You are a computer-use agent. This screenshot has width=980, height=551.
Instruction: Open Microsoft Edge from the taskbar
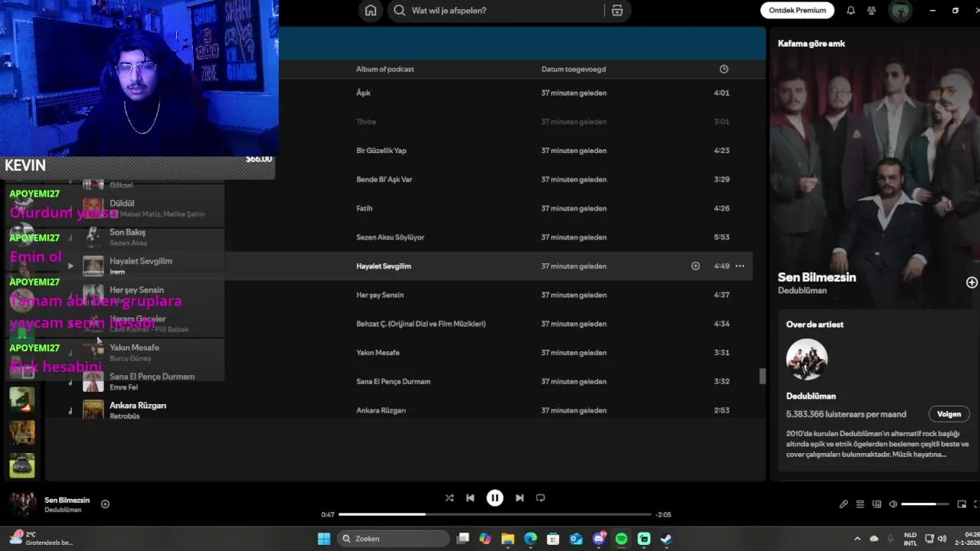point(531,539)
